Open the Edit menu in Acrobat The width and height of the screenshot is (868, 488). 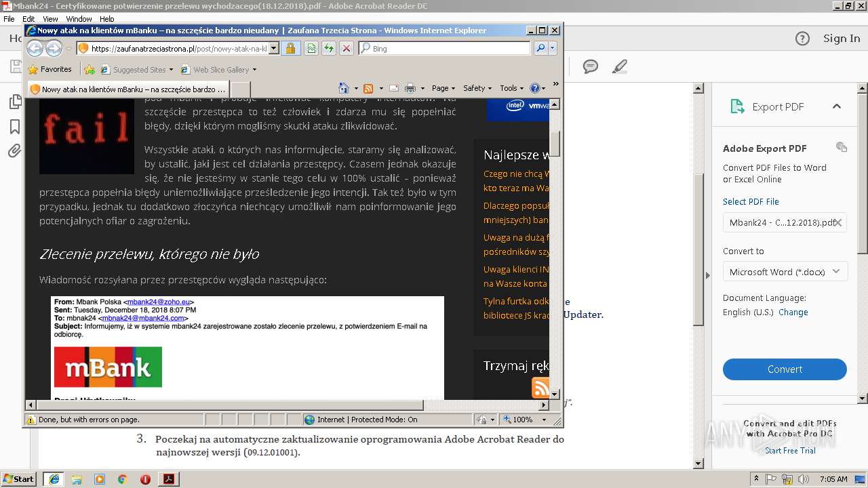point(28,19)
